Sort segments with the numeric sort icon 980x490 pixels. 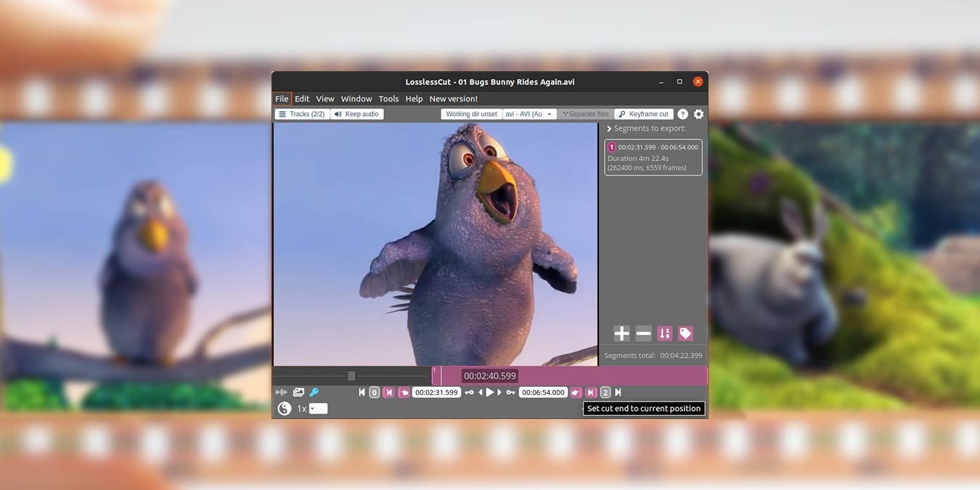pos(664,333)
